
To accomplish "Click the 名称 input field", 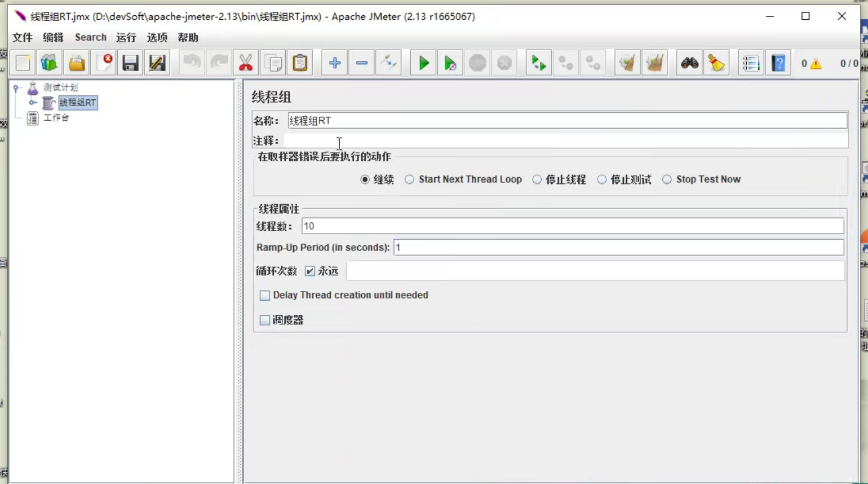I will click(x=567, y=121).
